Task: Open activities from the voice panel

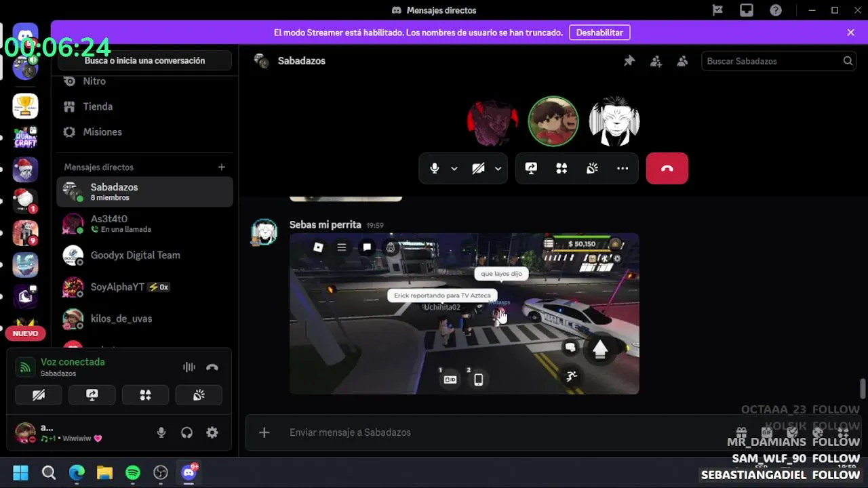Action: tap(145, 395)
